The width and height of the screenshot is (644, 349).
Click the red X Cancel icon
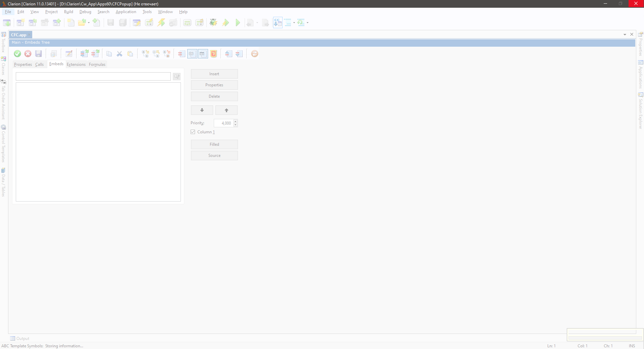pyautogui.click(x=28, y=54)
